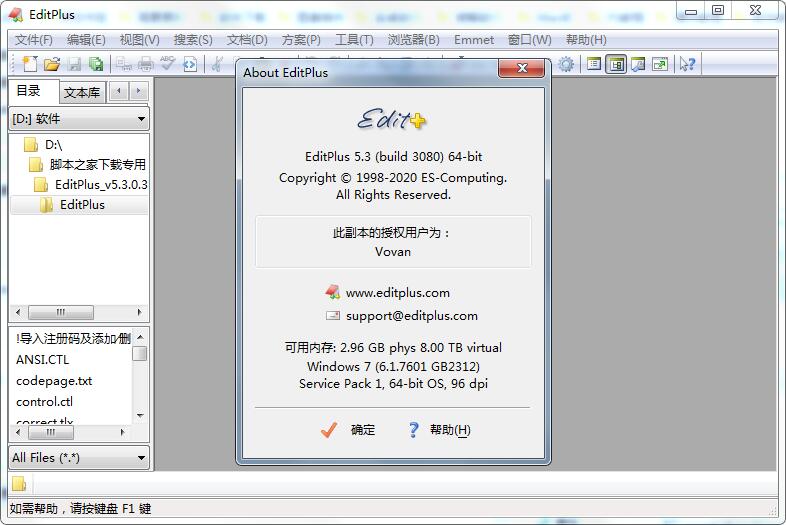Click folder tree horizontal scrollbar thumb
786x525 pixels.
click(61, 312)
